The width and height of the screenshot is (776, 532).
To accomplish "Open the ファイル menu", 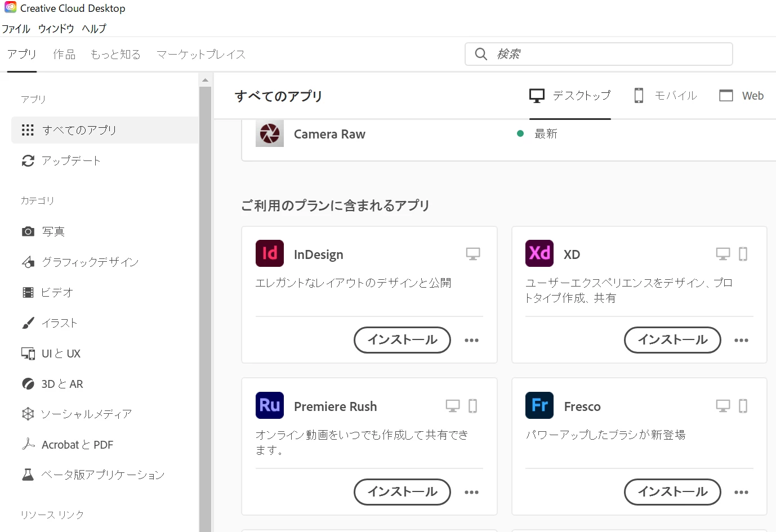I will click(x=16, y=29).
